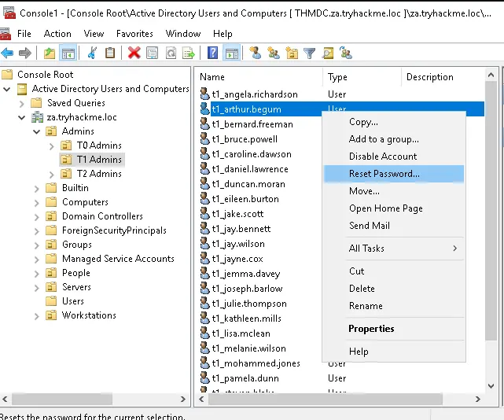The width and height of the screenshot is (504, 420).
Task: Toggle Show/Hide Action Pane icon
Action: (232, 53)
